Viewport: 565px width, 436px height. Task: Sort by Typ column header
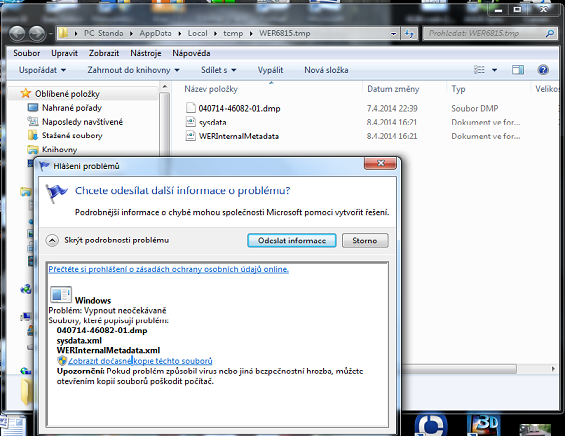point(458,89)
